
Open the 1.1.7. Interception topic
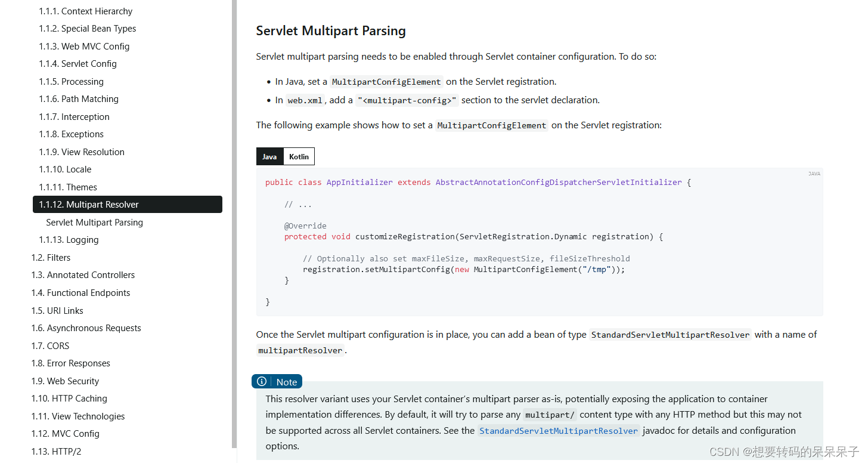pyautogui.click(x=75, y=116)
